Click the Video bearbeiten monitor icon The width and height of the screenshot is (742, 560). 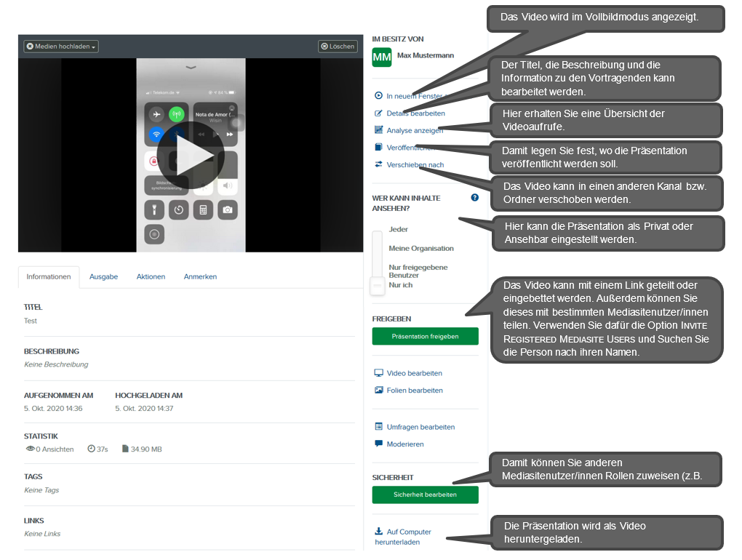pyautogui.click(x=378, y=373)
